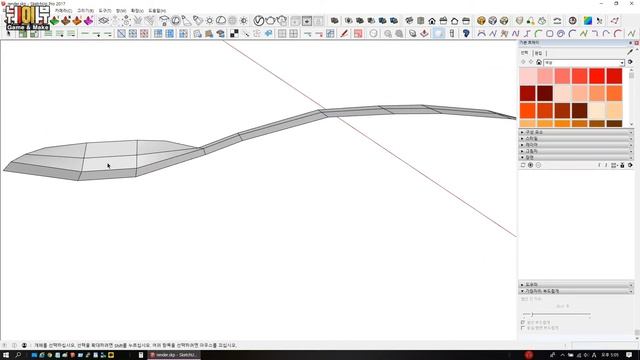Screen dimensions: 640x360
Task: Expand the 레이어 panel
Action: coord(576,144)
